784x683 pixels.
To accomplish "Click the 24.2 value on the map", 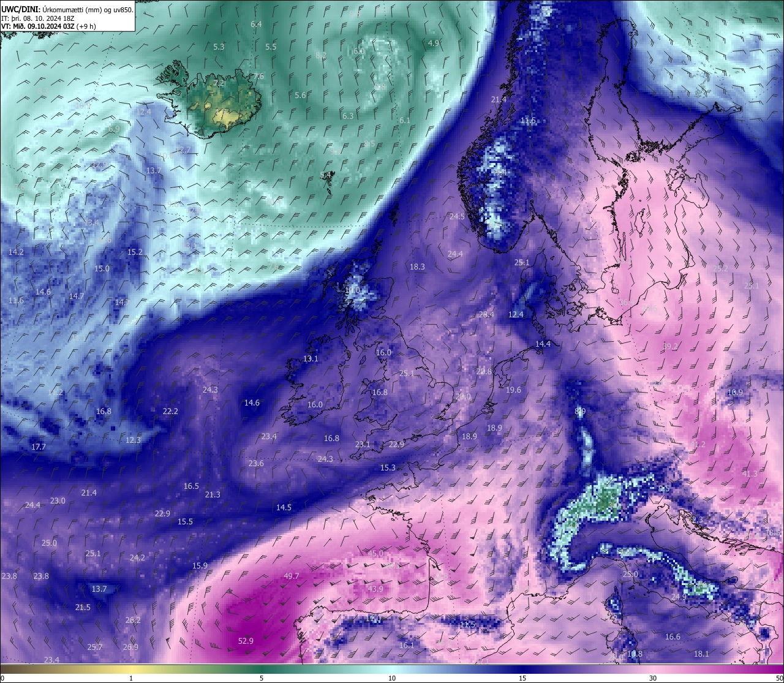I will (137, 557).
